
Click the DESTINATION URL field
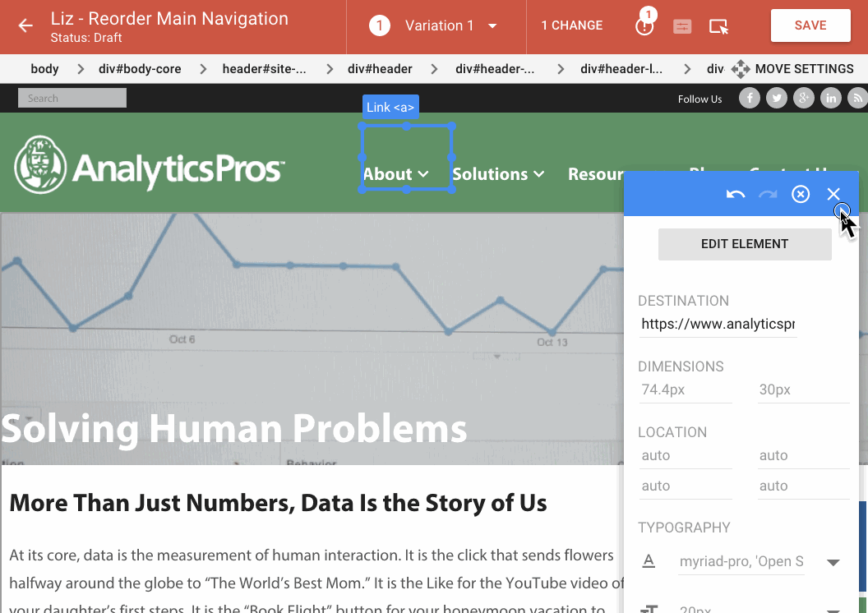coord(718,325)
